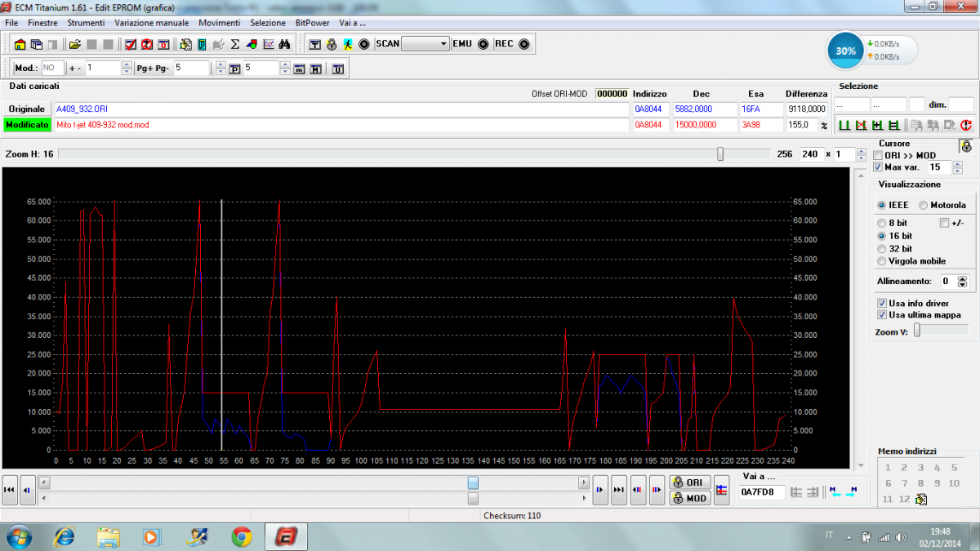Select the Motorola byte order option
The image size is (980, 551).
click(924, 205)
